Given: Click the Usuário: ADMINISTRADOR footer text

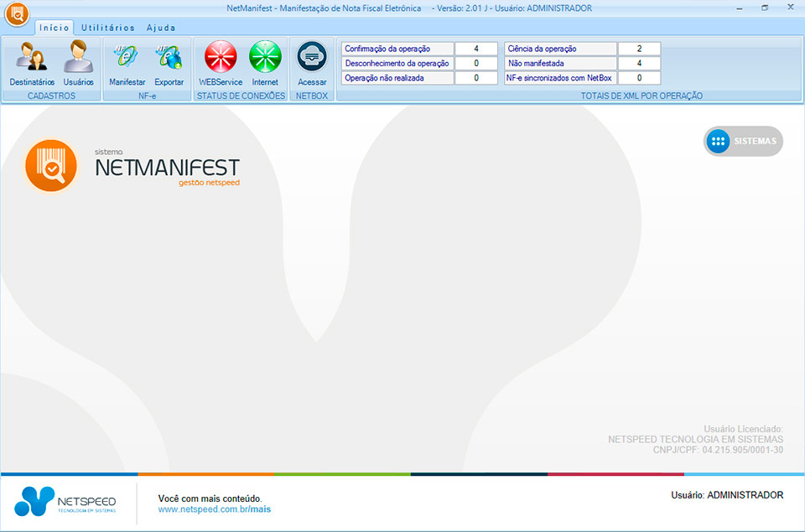Looking at the screenshot, I should pos(727,495).
